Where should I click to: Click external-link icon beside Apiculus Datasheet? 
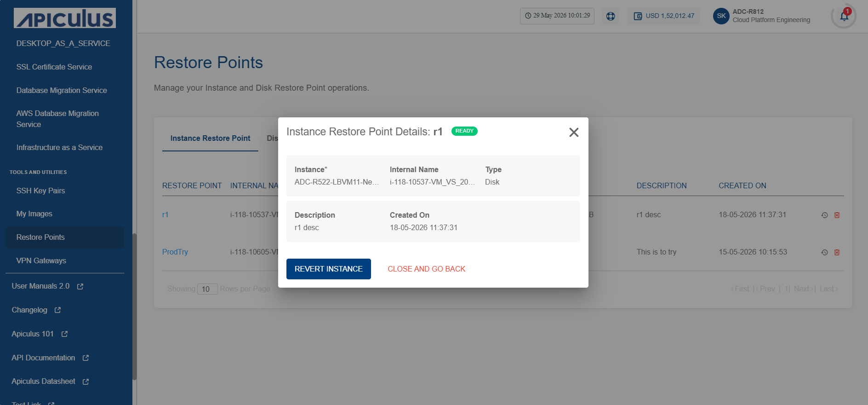86,382
